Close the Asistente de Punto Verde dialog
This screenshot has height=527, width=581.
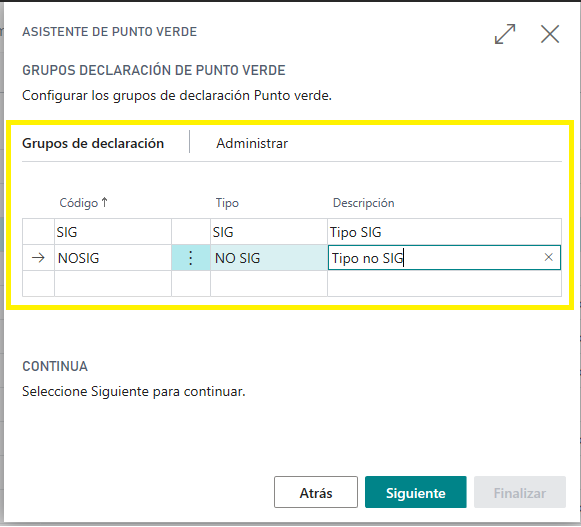coord(550,34)
